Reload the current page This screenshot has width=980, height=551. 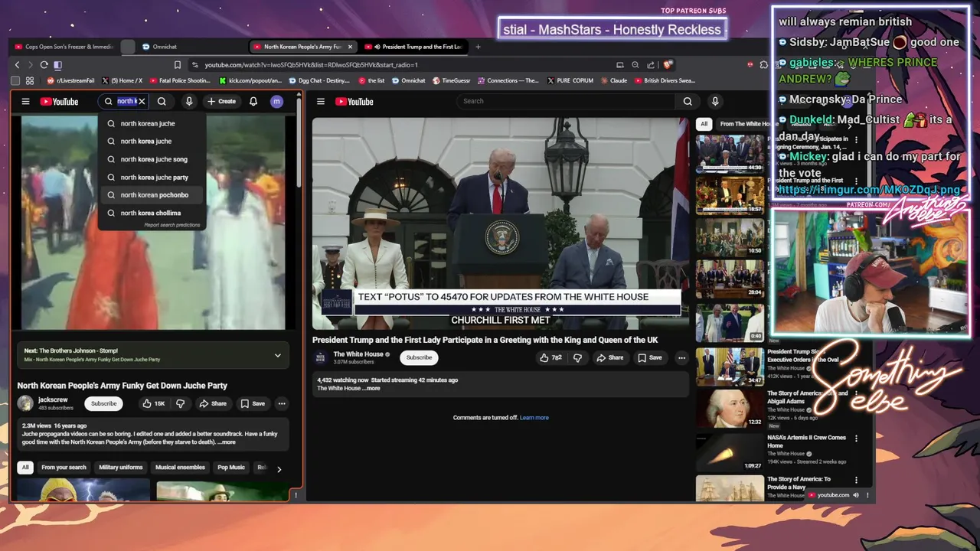pyautogui.click(x=44, y=65)
